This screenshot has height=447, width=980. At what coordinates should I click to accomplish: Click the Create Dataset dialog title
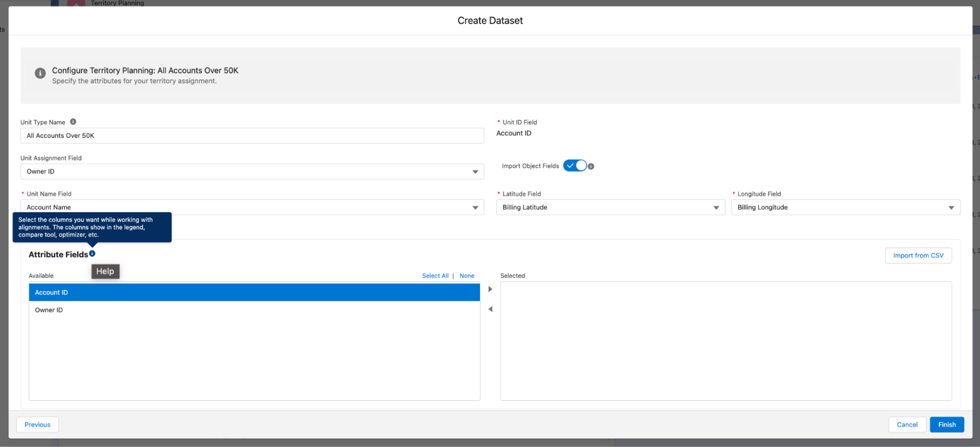[490, 21]
